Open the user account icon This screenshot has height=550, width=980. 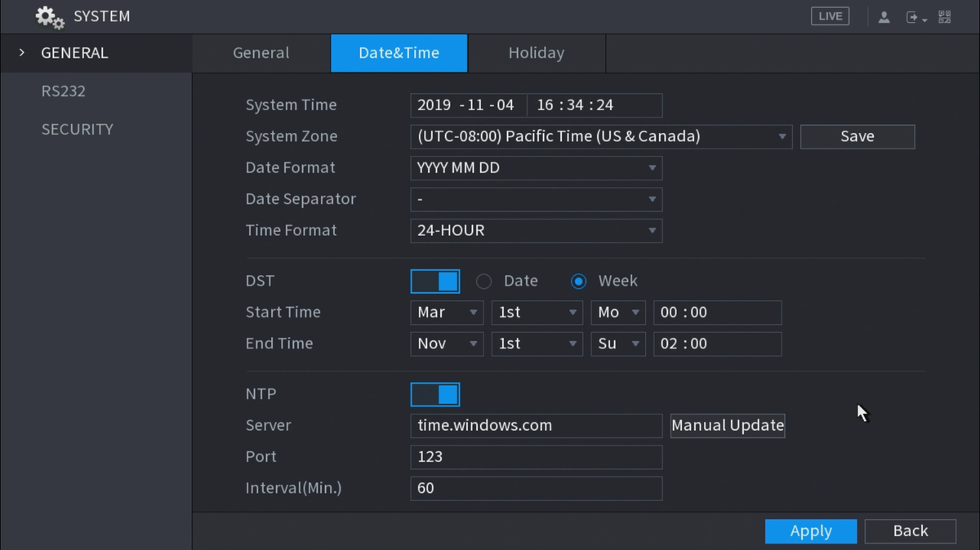pyautogui.click(x=884, y=17)
